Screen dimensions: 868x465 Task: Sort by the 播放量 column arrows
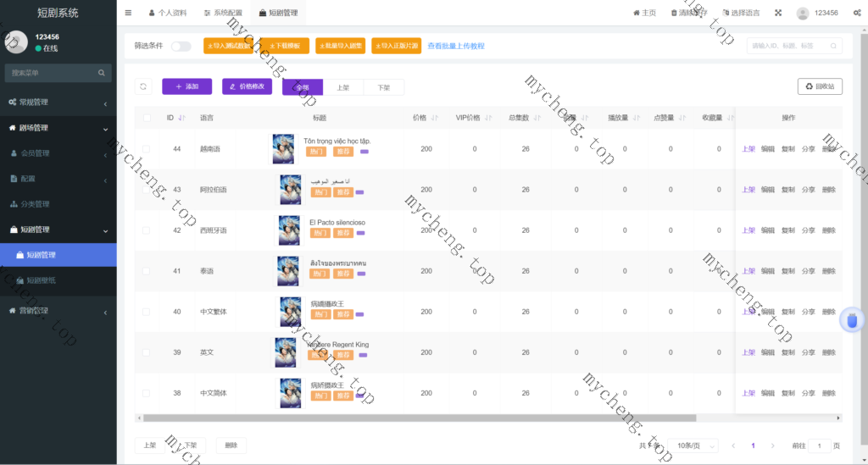[x=637, y=118]
